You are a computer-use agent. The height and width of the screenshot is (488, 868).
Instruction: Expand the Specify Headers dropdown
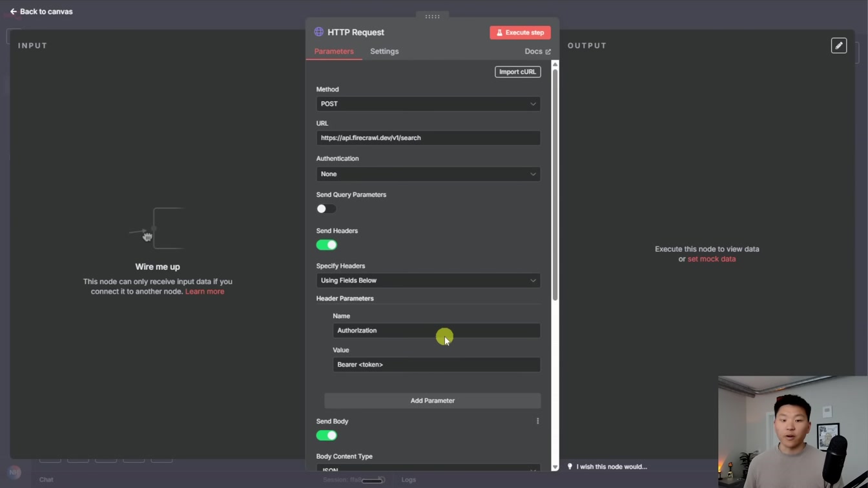point(428,281)
